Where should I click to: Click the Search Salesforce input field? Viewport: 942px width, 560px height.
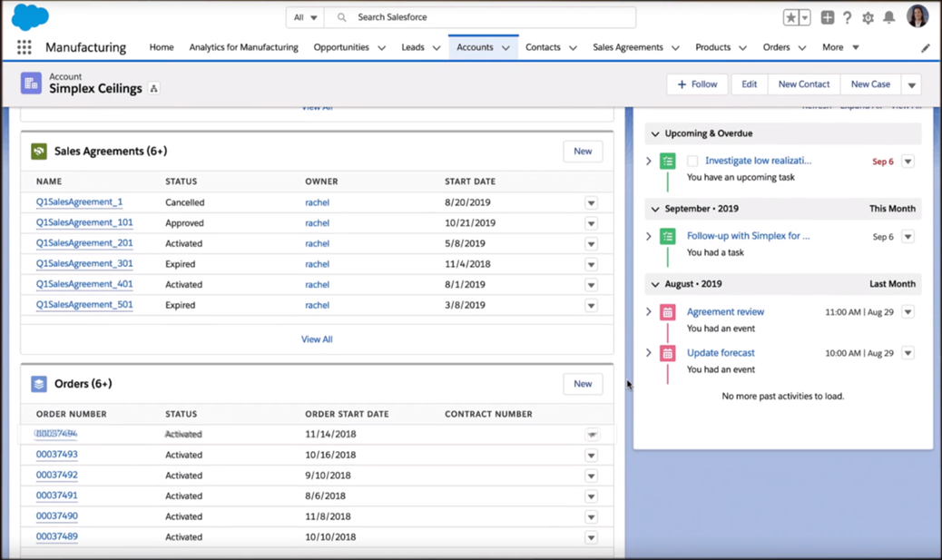480,17
